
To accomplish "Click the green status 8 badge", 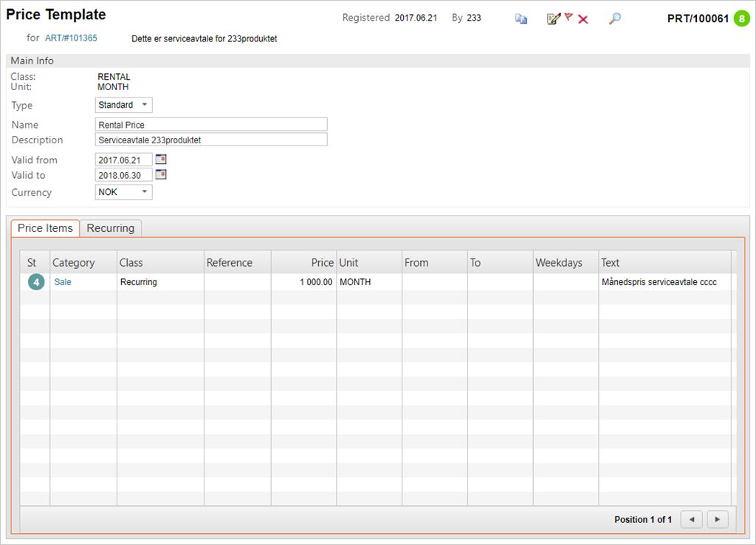I will [x=741, y=18].
